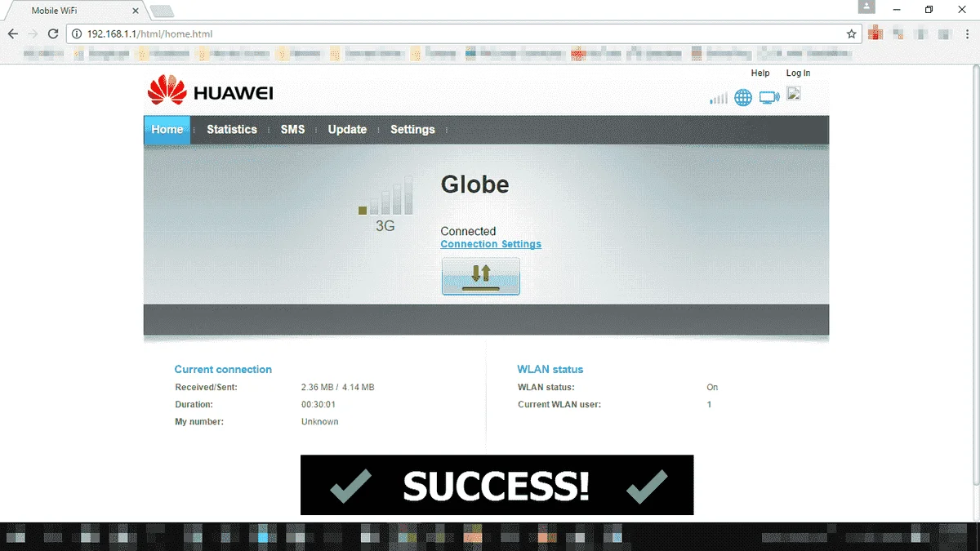This screenshot has height=551, width=980.
Task: Open the Statistics tab
Action: [232, 130]
